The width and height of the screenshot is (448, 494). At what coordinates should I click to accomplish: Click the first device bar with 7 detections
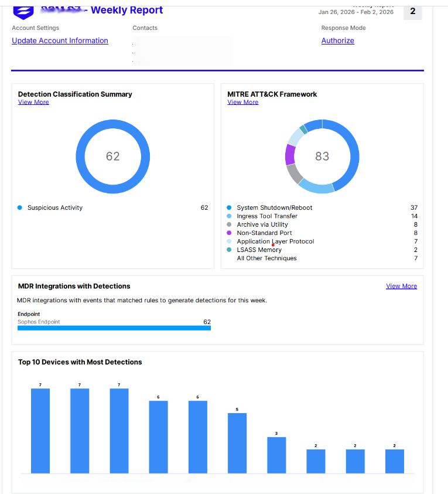(40, 431)
